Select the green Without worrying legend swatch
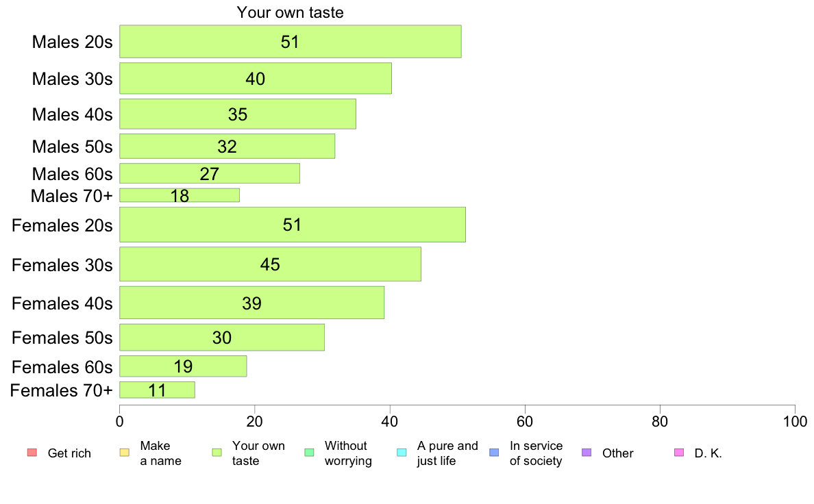 (x=310, y=453)
